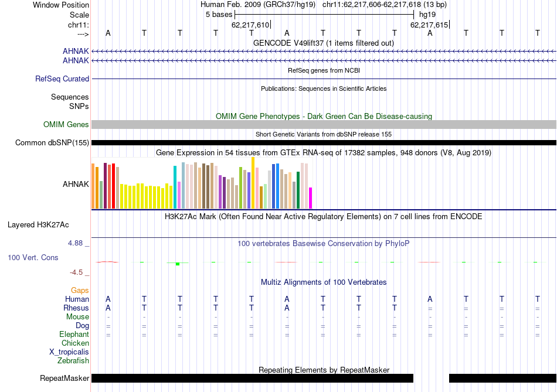Select the Scale label in the ruler
Image resolution: width=557 pixels, height=392 pixels.
79,15
